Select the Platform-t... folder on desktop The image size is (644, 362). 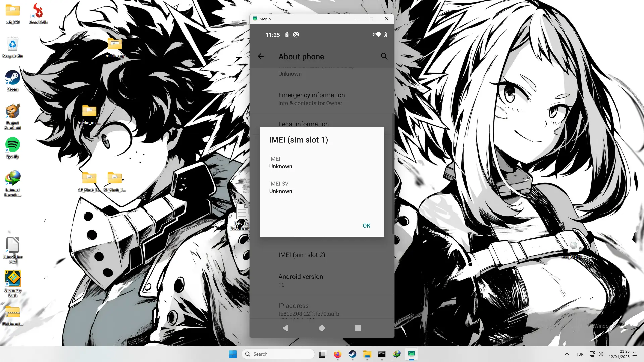tap(13, 315)
